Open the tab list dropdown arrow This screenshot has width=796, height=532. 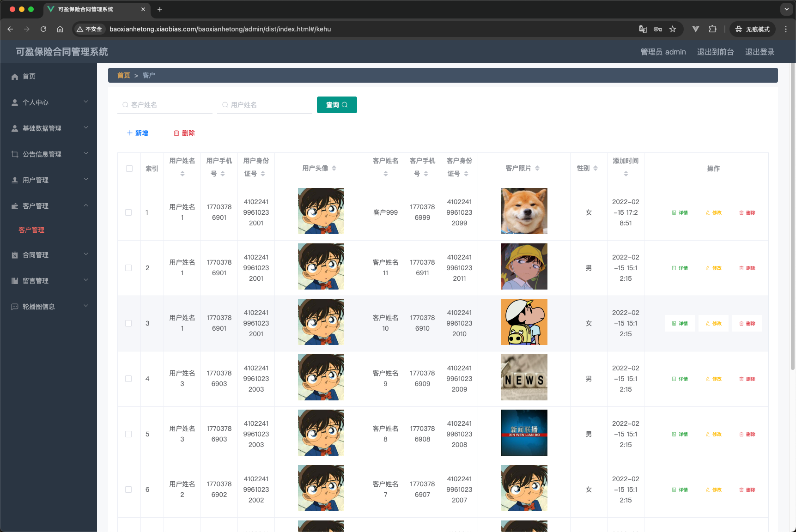point(787,9)
